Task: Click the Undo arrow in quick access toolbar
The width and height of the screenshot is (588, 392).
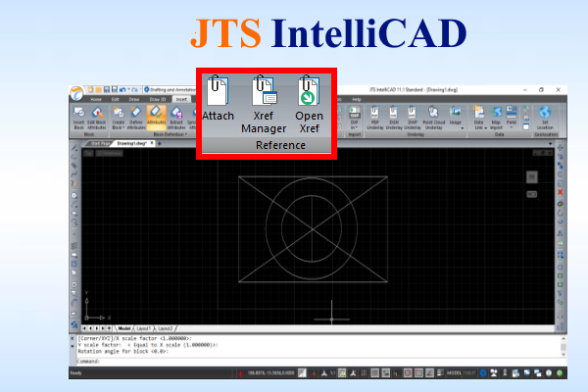Action: click(x=122, y=90)
